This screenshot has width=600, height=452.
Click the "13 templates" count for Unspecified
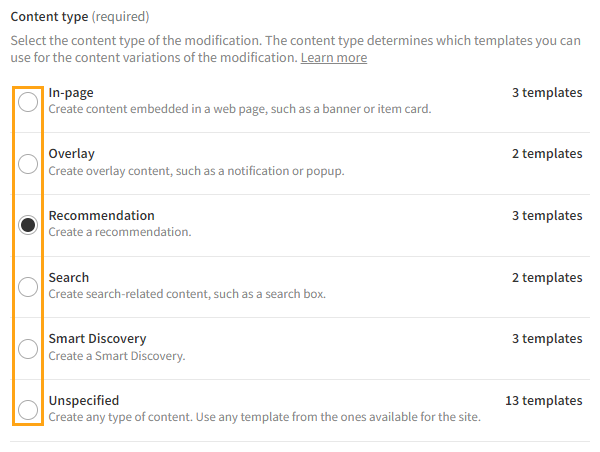point(543,401)
